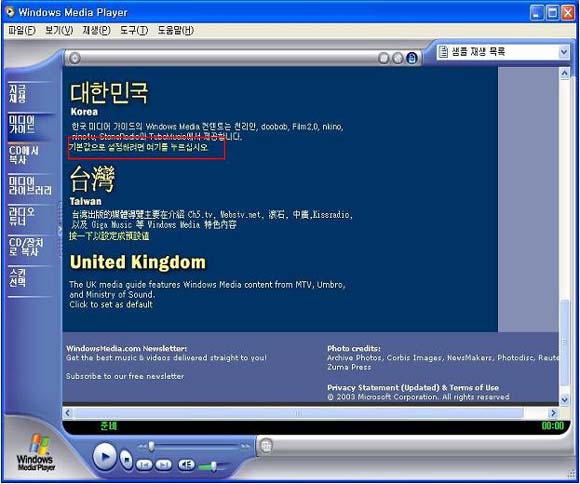Image resolution: width=580 pixels, height=484 pixels.
Task: Click the 台灣 heading
Action: coord(92,179)
